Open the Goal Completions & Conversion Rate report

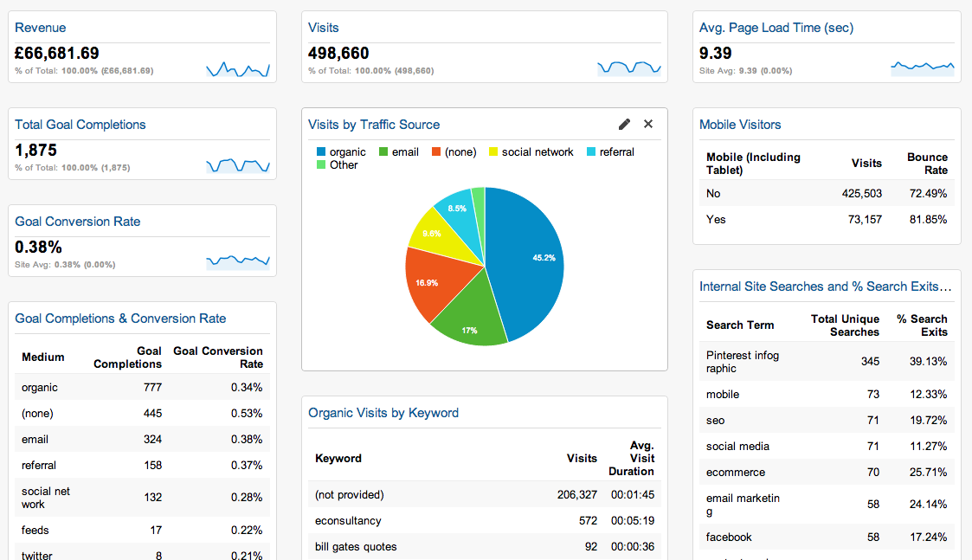119,318
